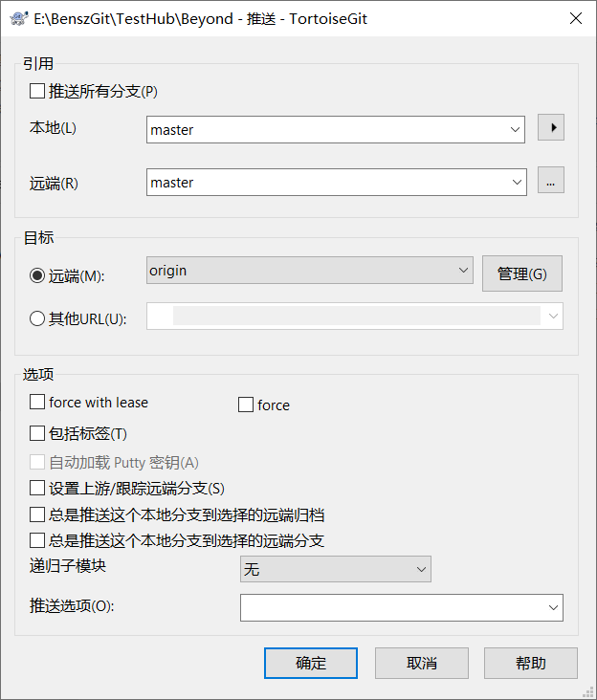The height and width of the screenshot is (700, 597).
Task: Click the TortoiseGit icon in title bar
Action: click(x=17, y=18)
